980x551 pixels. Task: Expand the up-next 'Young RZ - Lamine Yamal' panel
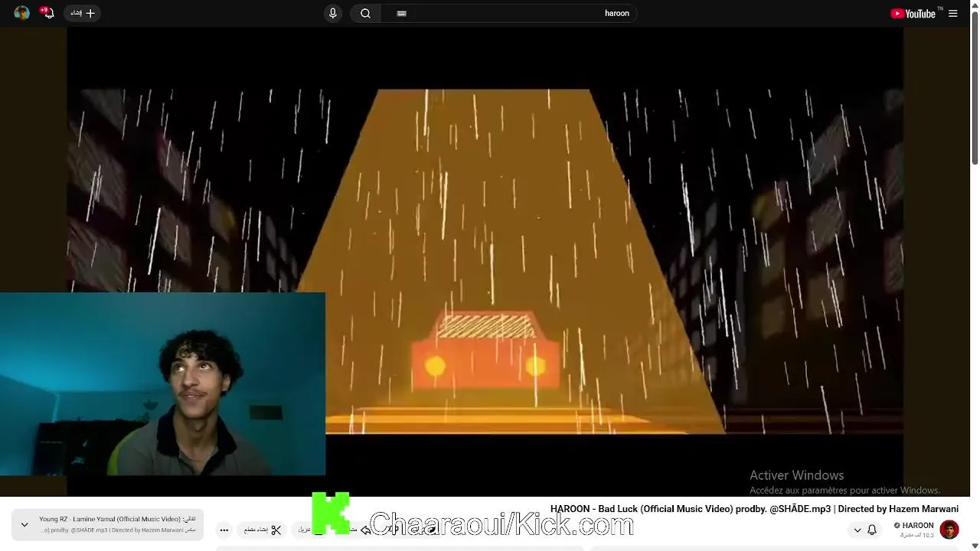(24, 524)
